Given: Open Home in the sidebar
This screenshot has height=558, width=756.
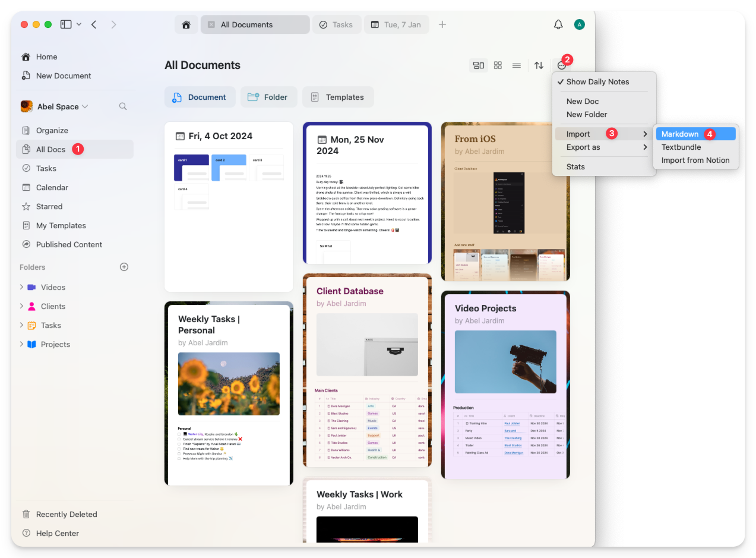Looking at the screenshot, I should tap(75, 57).
